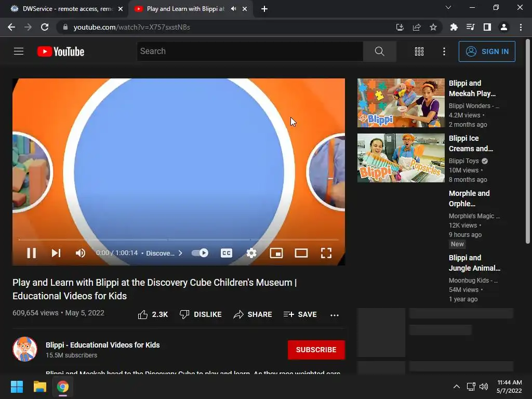Close the DWService tab

[x=121, y=9]
